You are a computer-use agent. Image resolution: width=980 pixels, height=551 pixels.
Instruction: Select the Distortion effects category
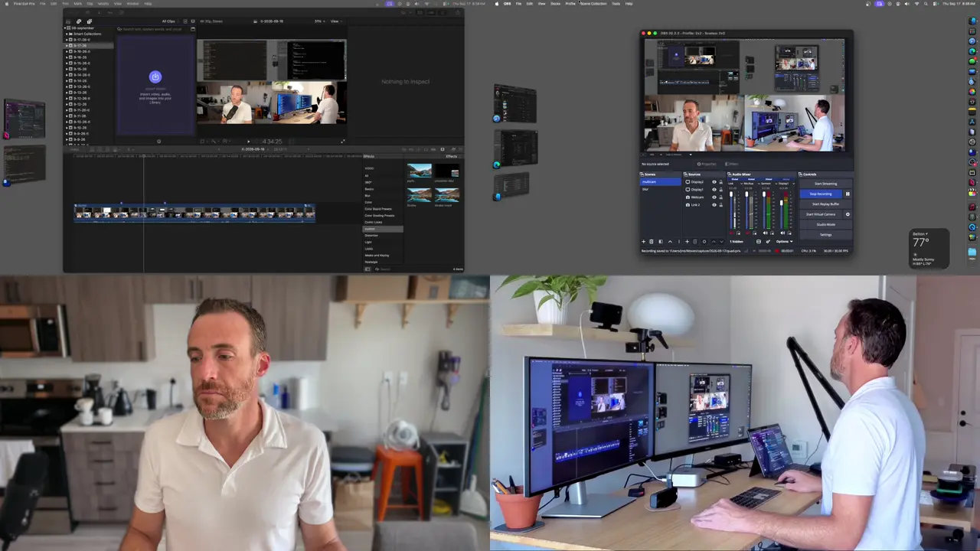[371, 235]
